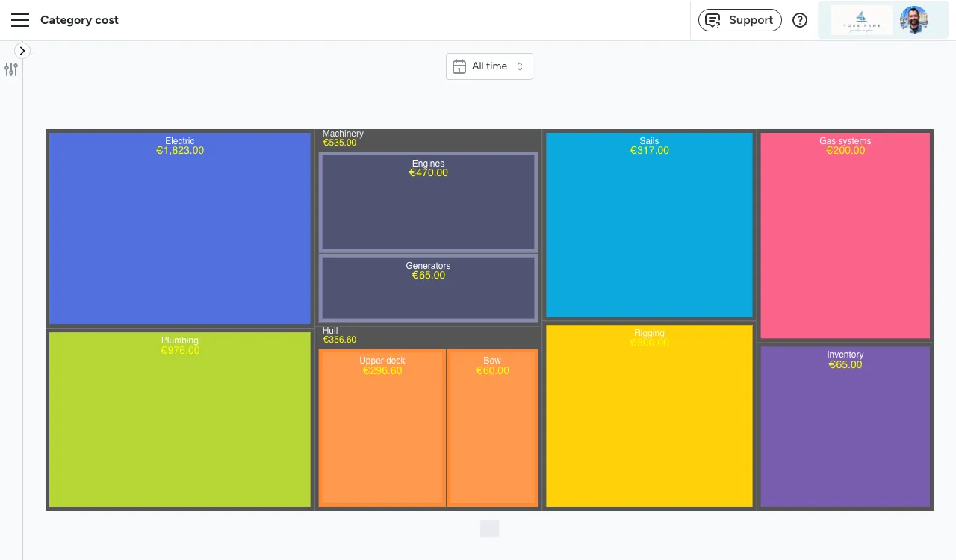This screenshot has height=560, width=956.
Task: Open the Engines sub-block under Machinery
Action: (x=428, y=202)
